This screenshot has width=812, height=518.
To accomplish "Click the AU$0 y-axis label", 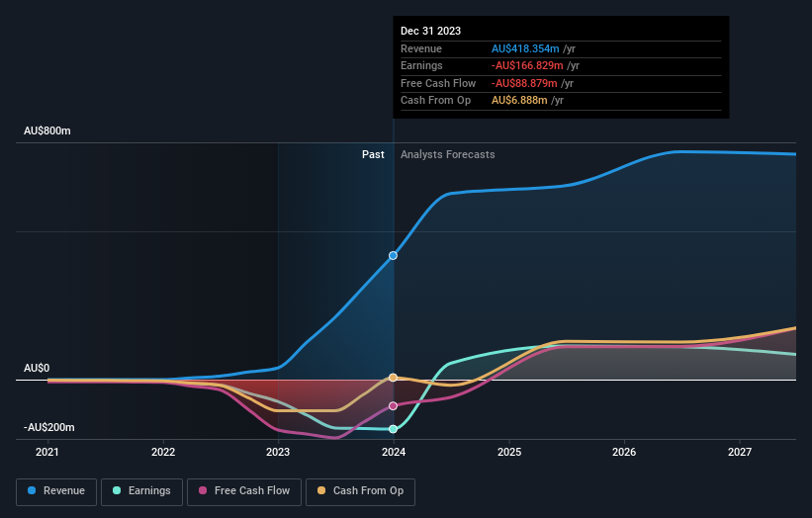I will coord(37,368).
